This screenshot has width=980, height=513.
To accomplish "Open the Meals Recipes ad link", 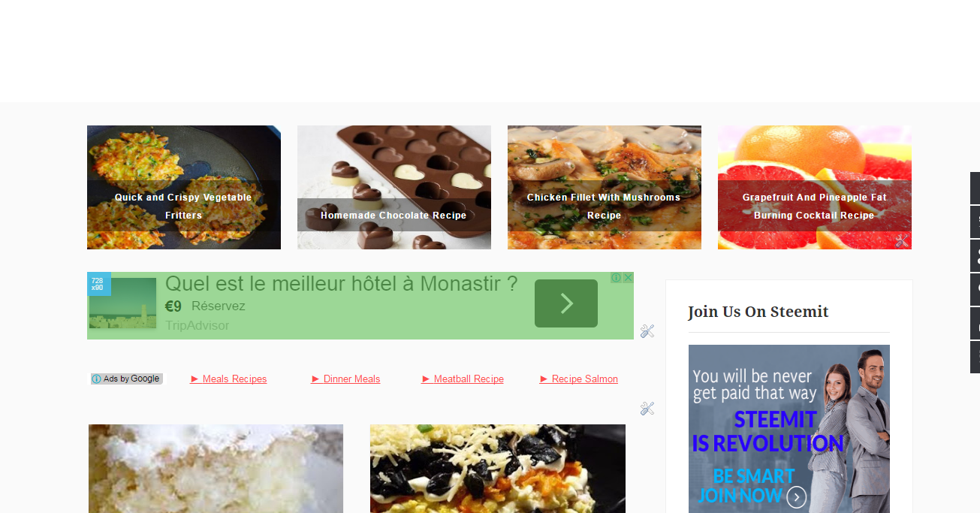I will point(228,379).
